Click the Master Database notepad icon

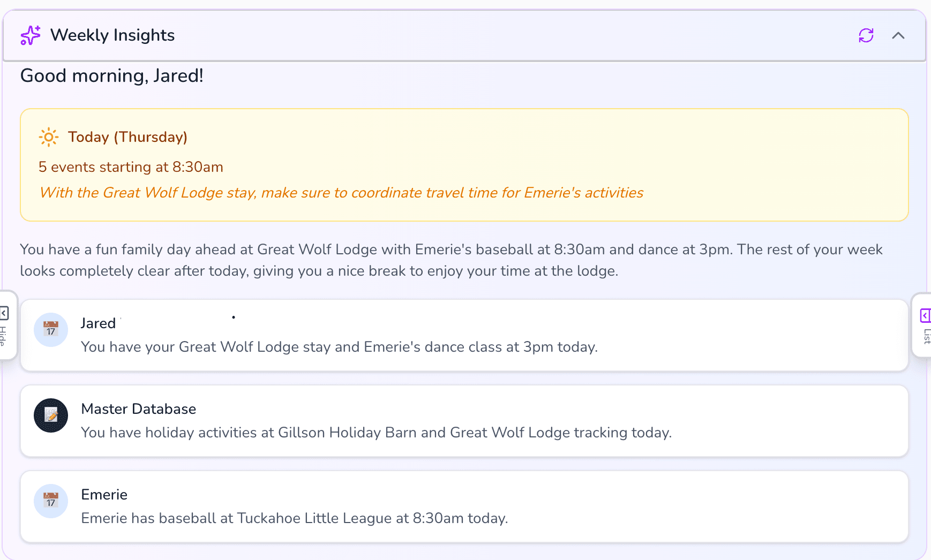tap(50, 415)
